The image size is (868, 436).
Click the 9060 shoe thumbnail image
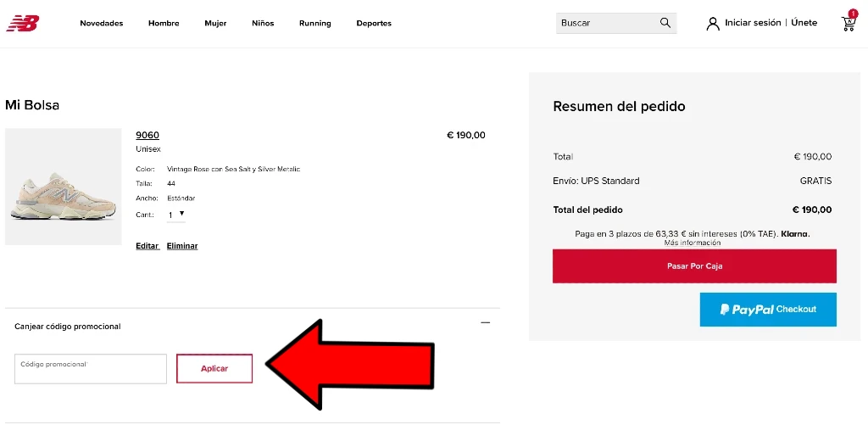[x=63, y=187]
